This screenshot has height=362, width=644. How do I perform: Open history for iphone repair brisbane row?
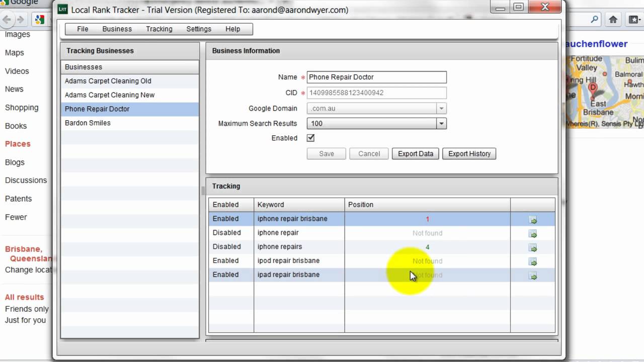[x=533, y=220]
